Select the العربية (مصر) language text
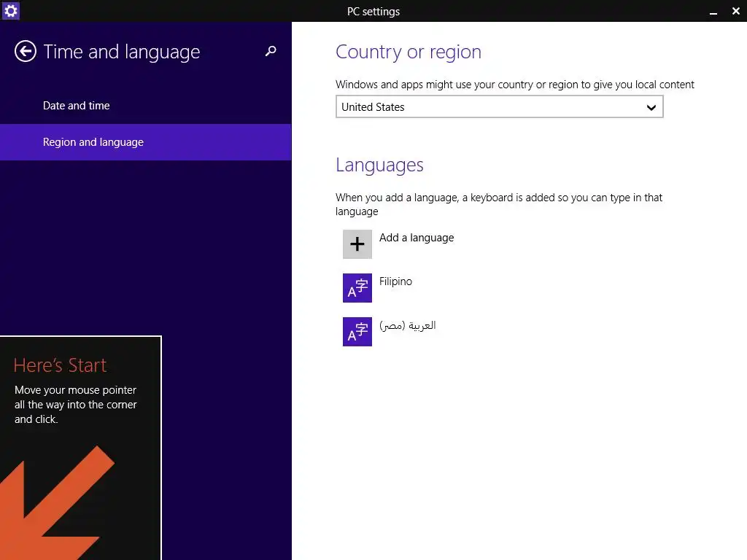 [408, 325]
